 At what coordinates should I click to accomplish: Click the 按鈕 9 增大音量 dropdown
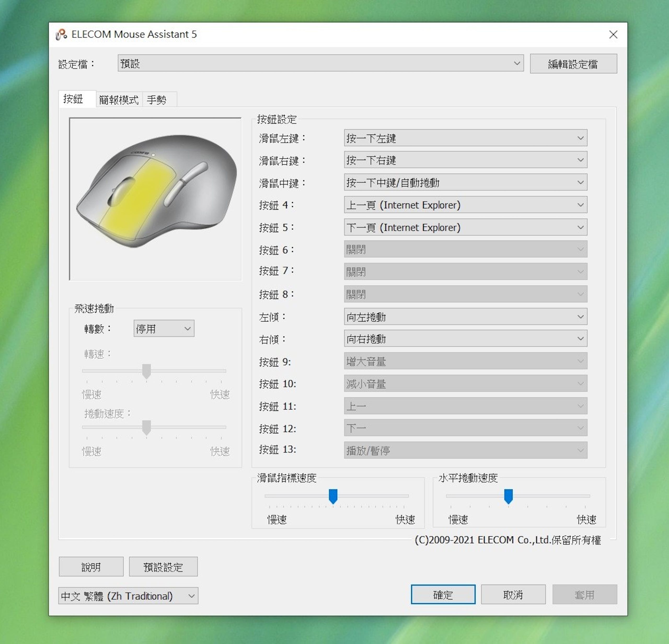point(465,361)
